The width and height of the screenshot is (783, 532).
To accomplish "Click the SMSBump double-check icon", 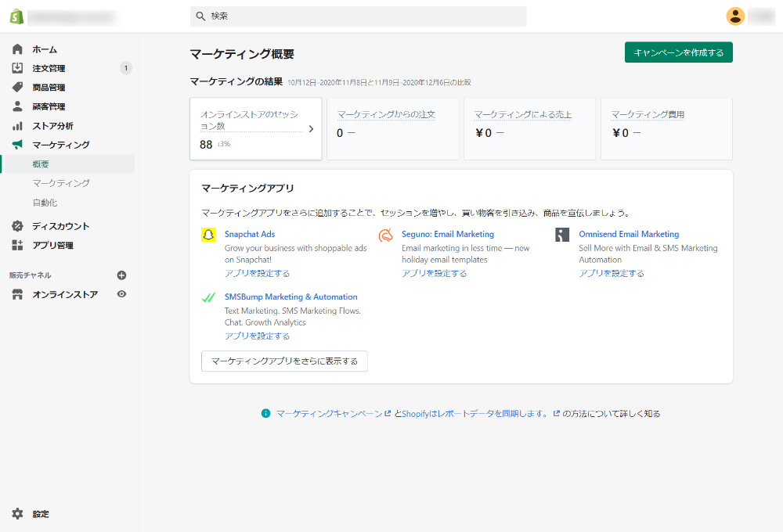I will coord(208,297).
